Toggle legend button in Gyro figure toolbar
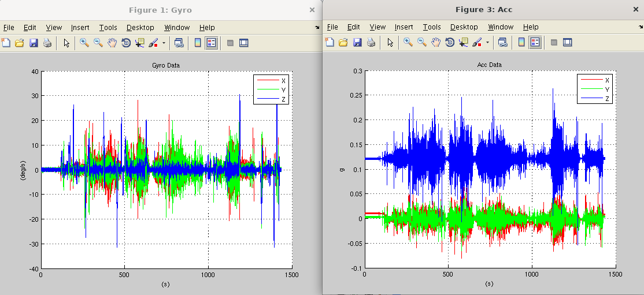644x295 pixels. [x=212, y=43]
